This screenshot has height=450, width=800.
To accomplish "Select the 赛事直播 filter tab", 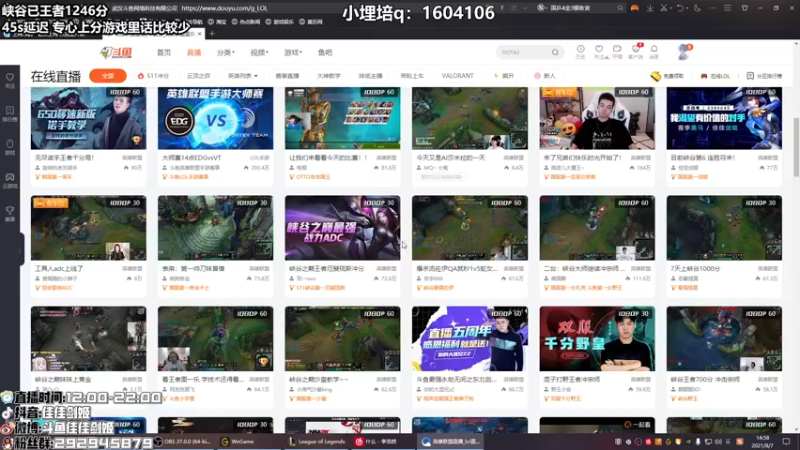I will pos(287,76).
